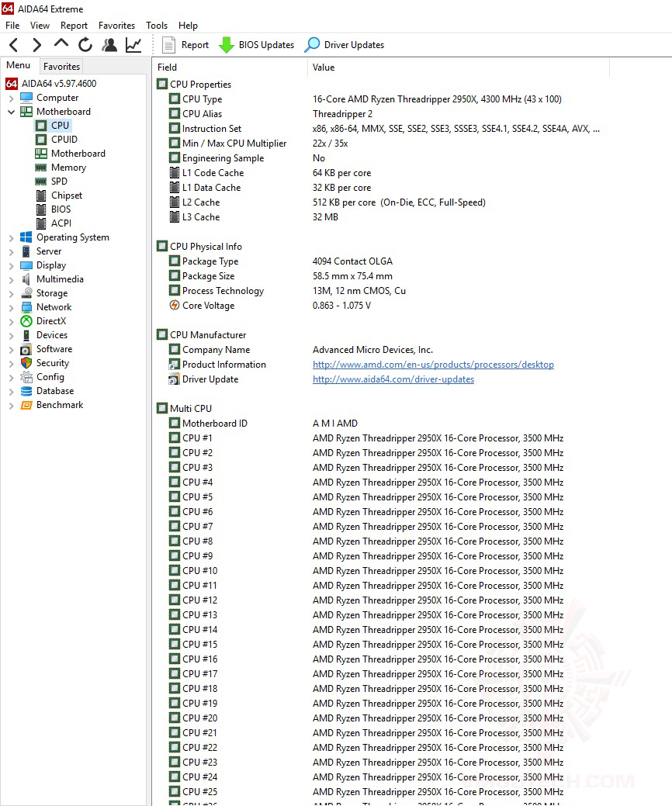
Task: Click the Security shield icon
Action: (x=26, y=363)
